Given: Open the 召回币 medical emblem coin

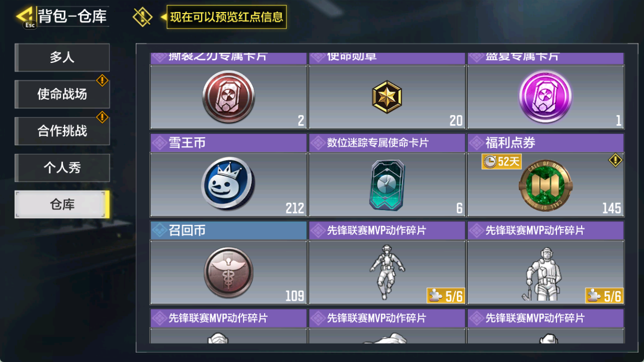Looking at the screenshot, I should click(x=228, y=272).
